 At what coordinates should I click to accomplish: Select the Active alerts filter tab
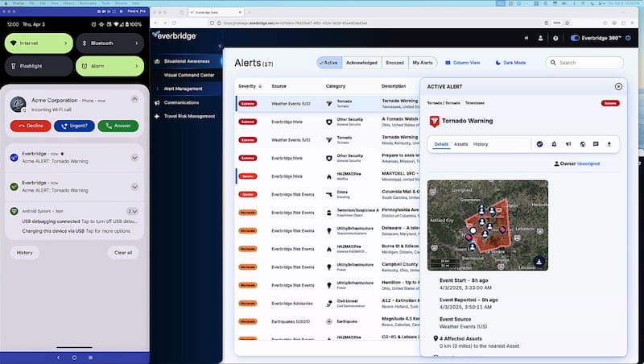329,63
